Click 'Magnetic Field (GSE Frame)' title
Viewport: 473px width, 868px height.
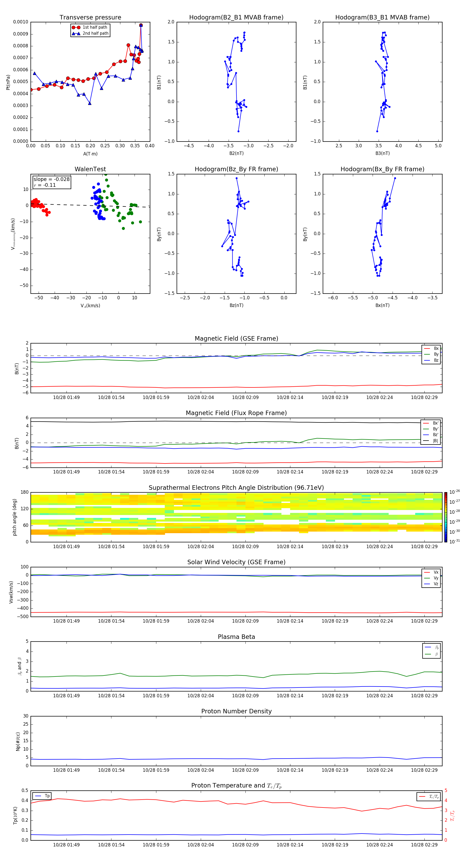[236, 339]
